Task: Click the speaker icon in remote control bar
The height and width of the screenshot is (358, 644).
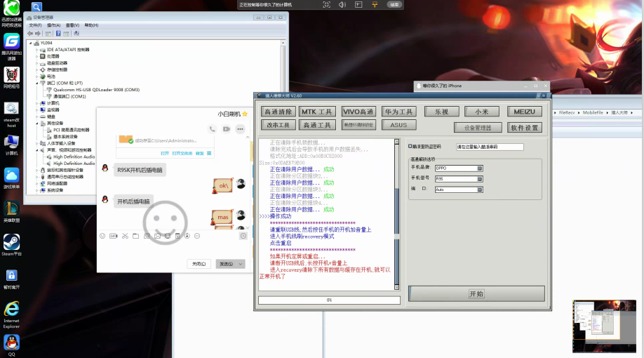Action: (342, 4)
